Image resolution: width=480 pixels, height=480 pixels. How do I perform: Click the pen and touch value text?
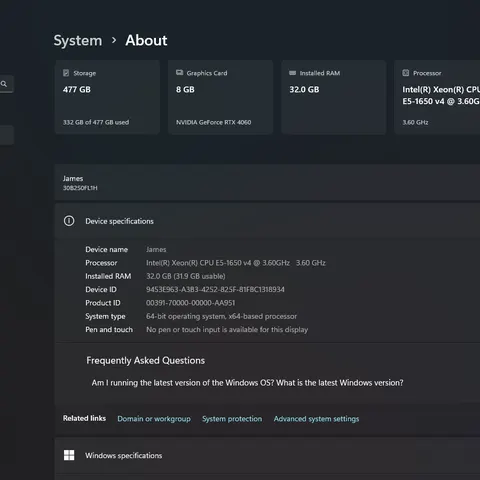click(x=227, y=330)
